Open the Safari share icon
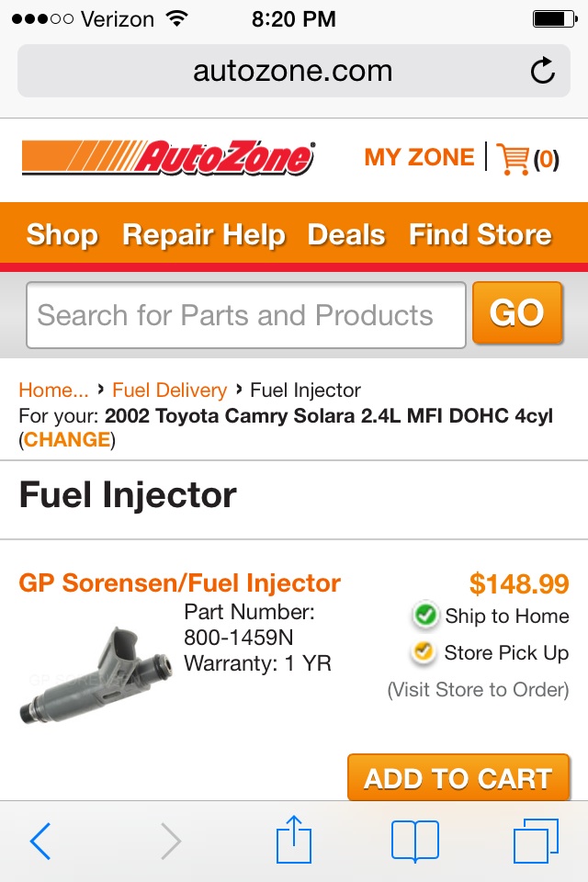Screen dimensions: 588x882 [294, 839]
